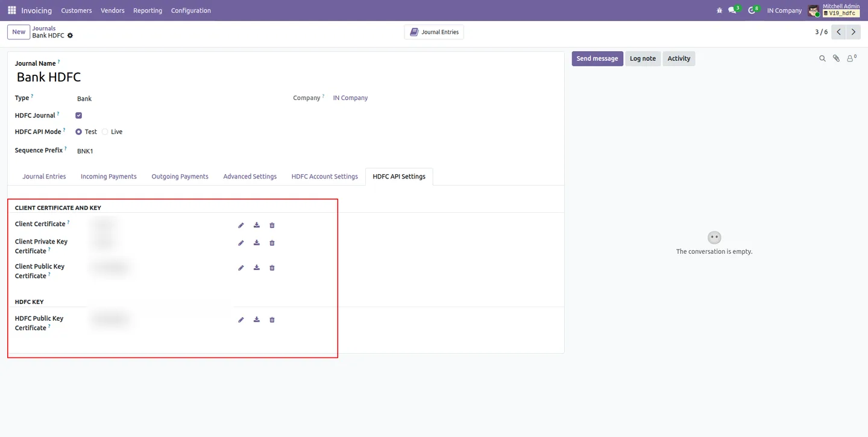This screenshot has width=868, height=437.
Task: Download the Client Certificate file
Action: point(257,225)
